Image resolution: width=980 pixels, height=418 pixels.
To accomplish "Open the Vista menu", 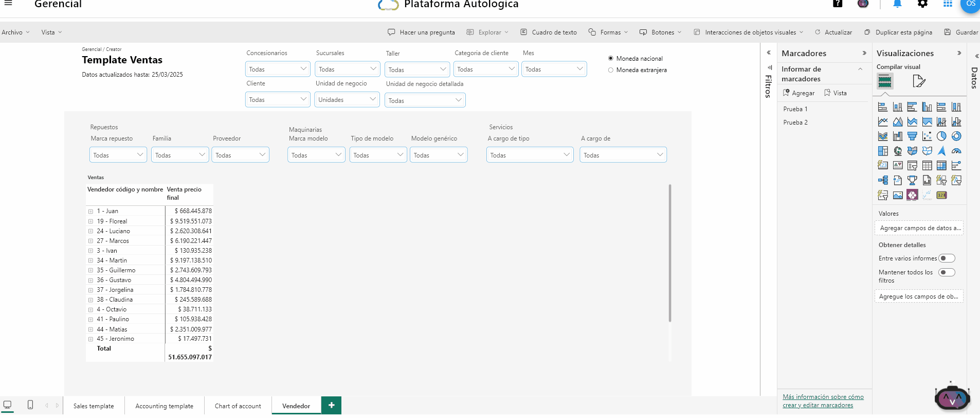I will (51, 32).
